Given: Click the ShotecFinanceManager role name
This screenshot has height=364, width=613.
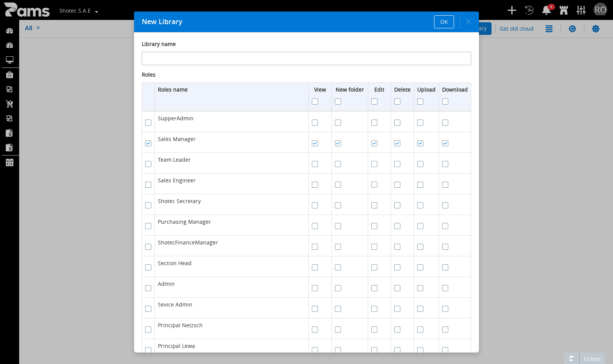Looking at the screenshot, I should (188, 243).
